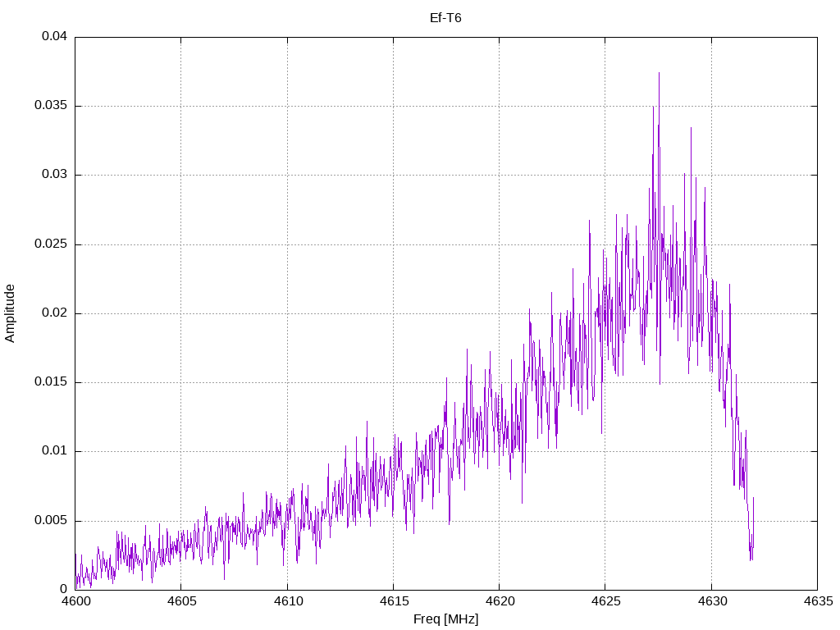Click the 0.03 y-axis tick label
This screenshot has height=630, width=840.
[55, 175]
